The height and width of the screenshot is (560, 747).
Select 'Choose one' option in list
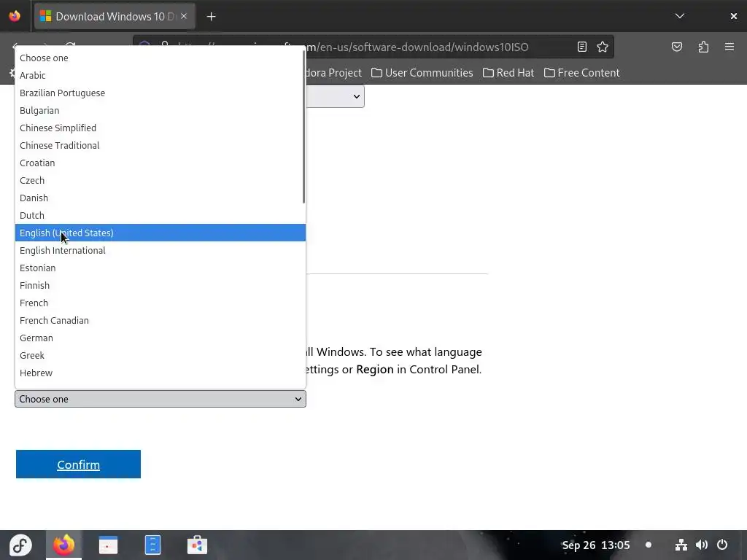(160, 58)
